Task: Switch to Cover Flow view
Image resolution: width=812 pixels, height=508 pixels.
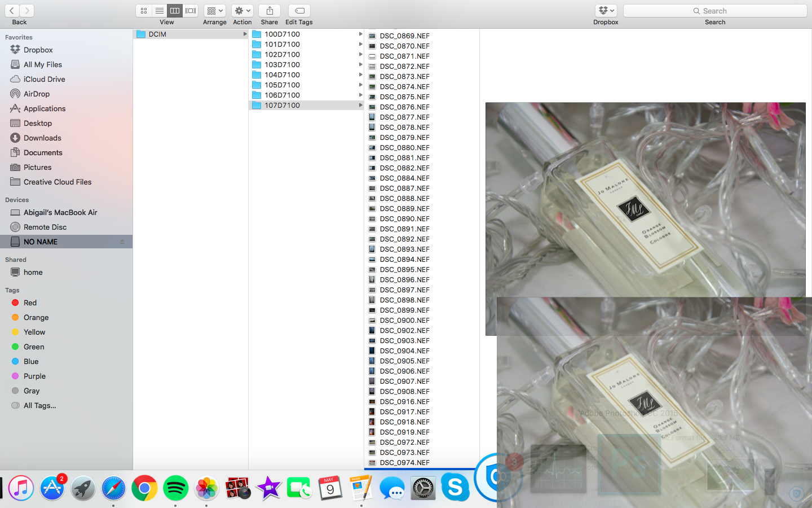Action: (x=191, y=11)
